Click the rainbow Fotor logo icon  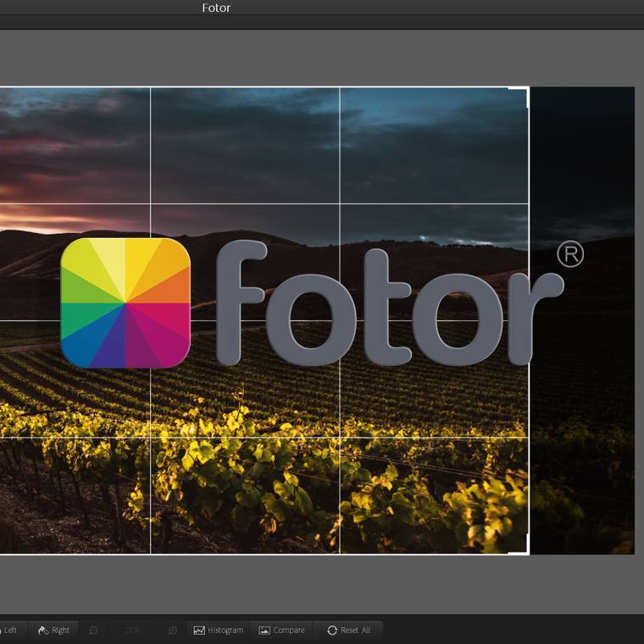pyautogui.click(x=125, y=303)
